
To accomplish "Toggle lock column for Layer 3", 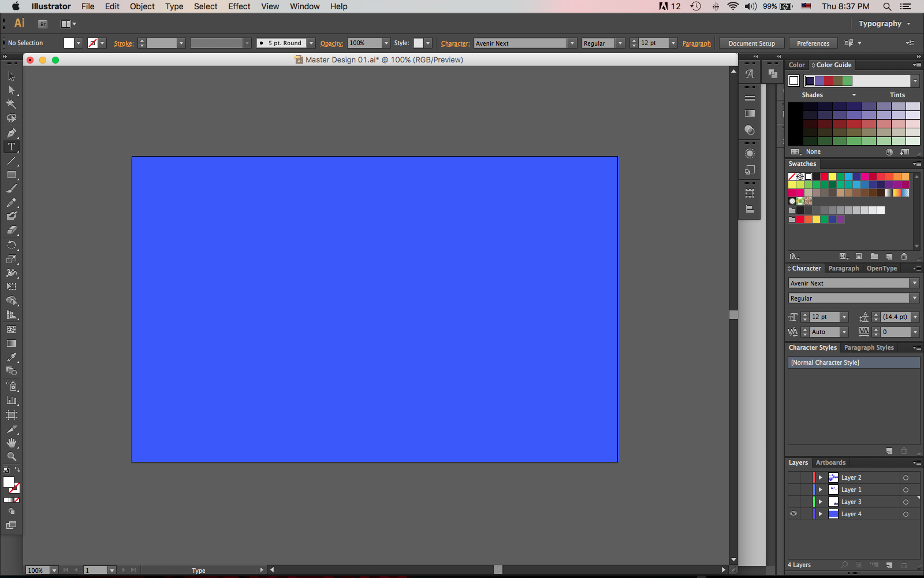I will 805,502.
